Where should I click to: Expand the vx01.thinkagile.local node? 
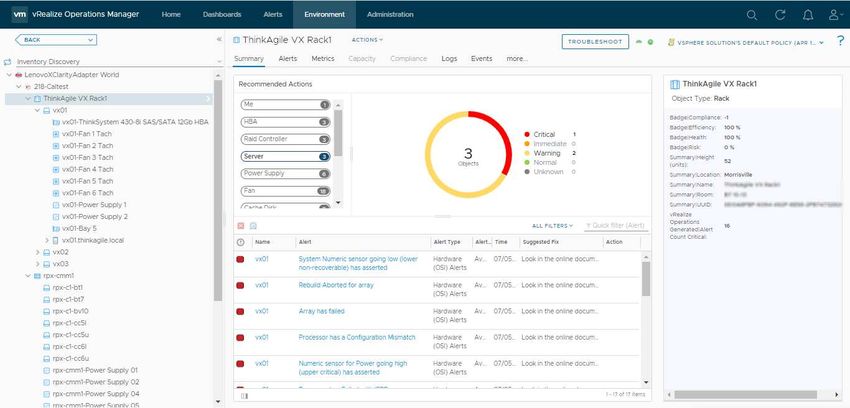(47, 241)
